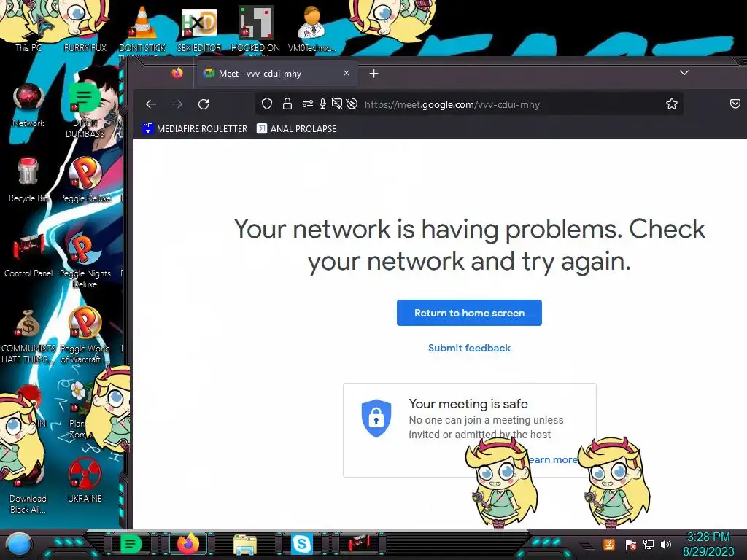Open the volume speaker tray icon
Screen dimensions: 747x560
(666, 544)
